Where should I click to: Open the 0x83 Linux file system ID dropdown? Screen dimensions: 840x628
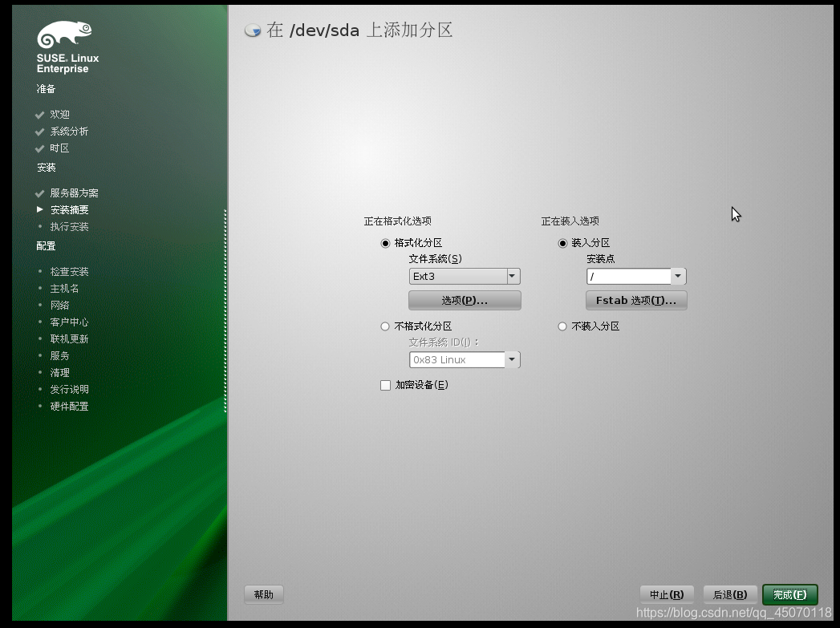coord(465,360)
